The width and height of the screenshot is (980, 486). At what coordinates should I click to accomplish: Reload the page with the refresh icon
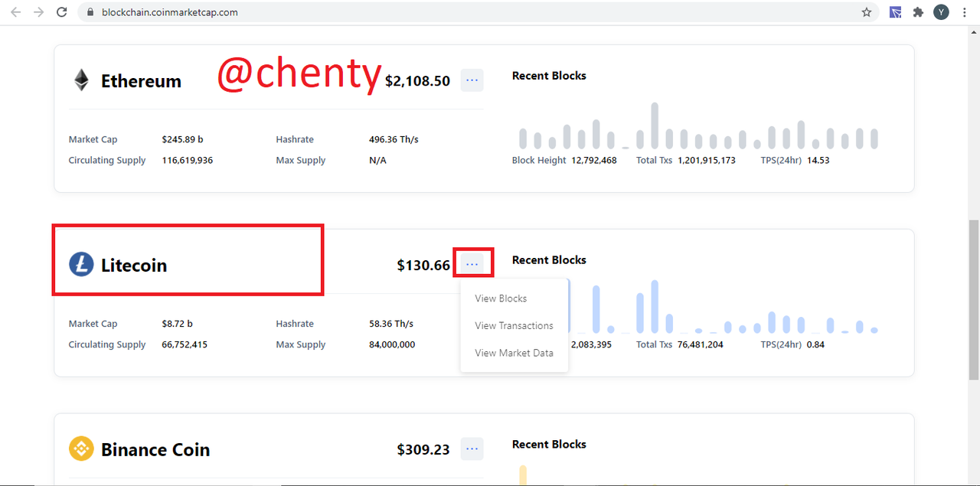(63, 12)
